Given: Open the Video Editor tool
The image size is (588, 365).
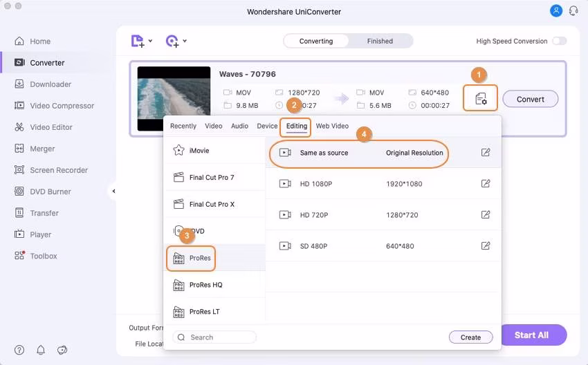Looking at the screenshot, I should pos(43,127).
